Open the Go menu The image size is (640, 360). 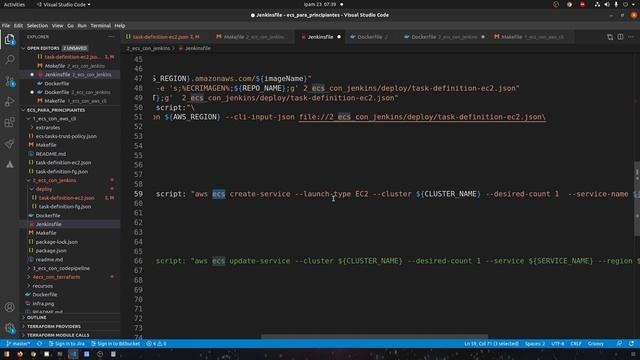pos(71,25)
